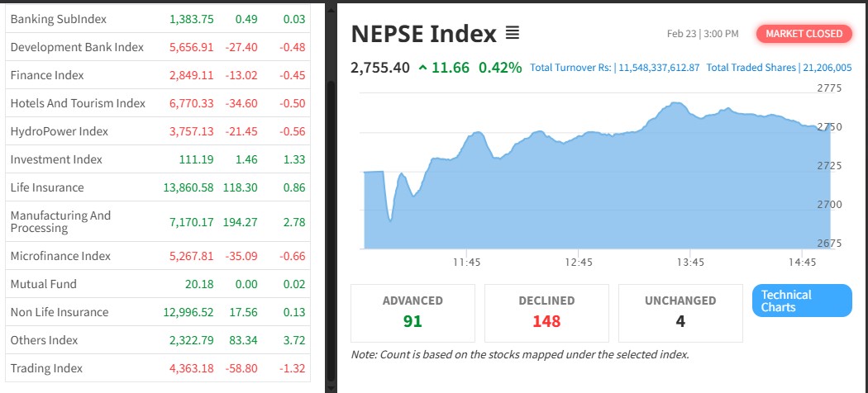Open the Microfinance Index row
Viewport: 868px width, 393px height.
click(x=60, y=256)
